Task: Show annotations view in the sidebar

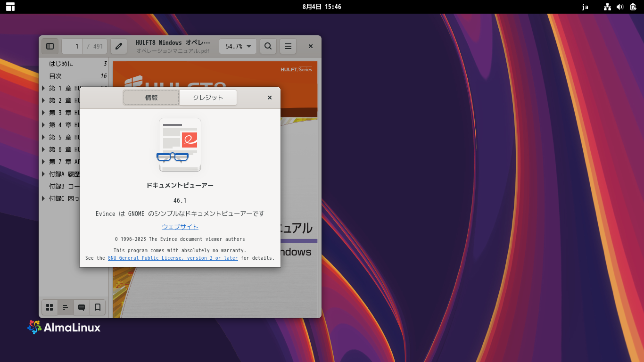Action: pos(82,307)
